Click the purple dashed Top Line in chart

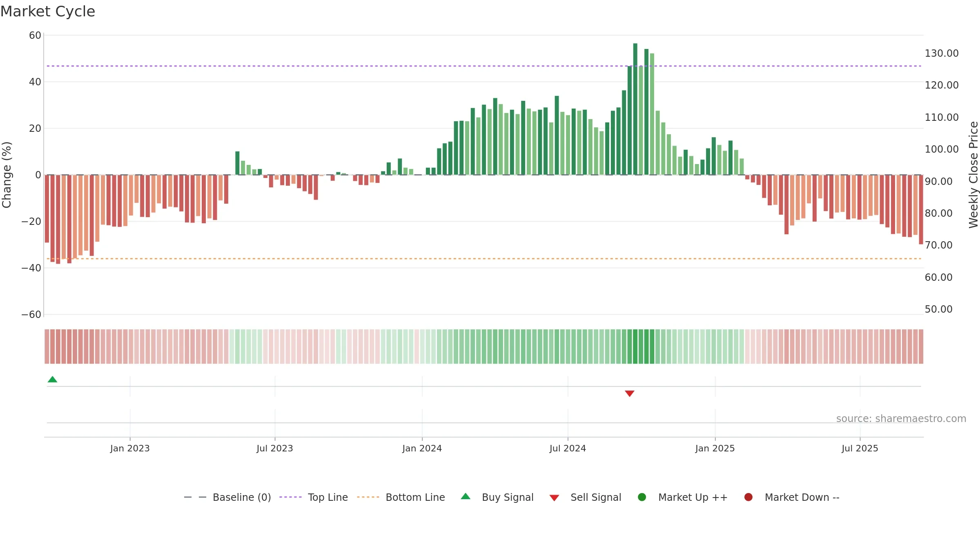pos(484,66)
